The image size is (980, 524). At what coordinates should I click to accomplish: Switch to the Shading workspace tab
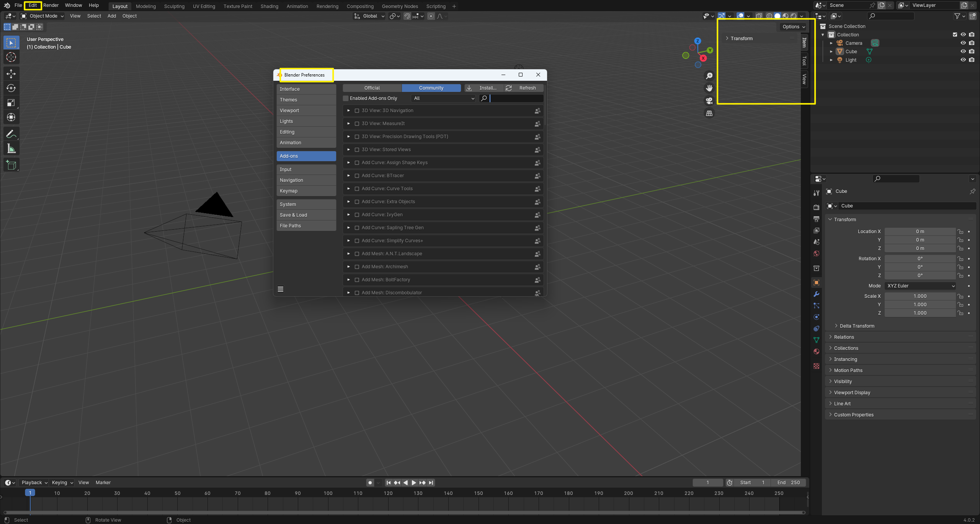click(269, 6)
